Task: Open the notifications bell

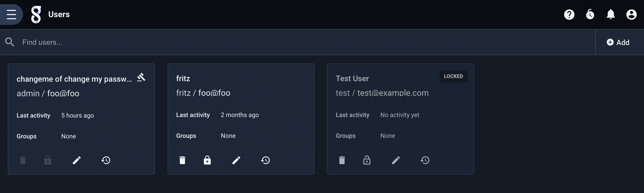Action: coord(611,15)
